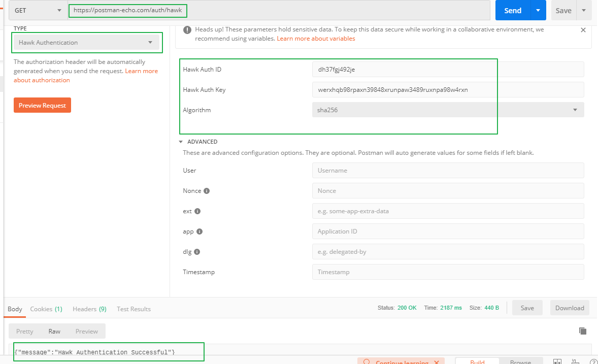Click the ext field info icon

pos(197,211)
